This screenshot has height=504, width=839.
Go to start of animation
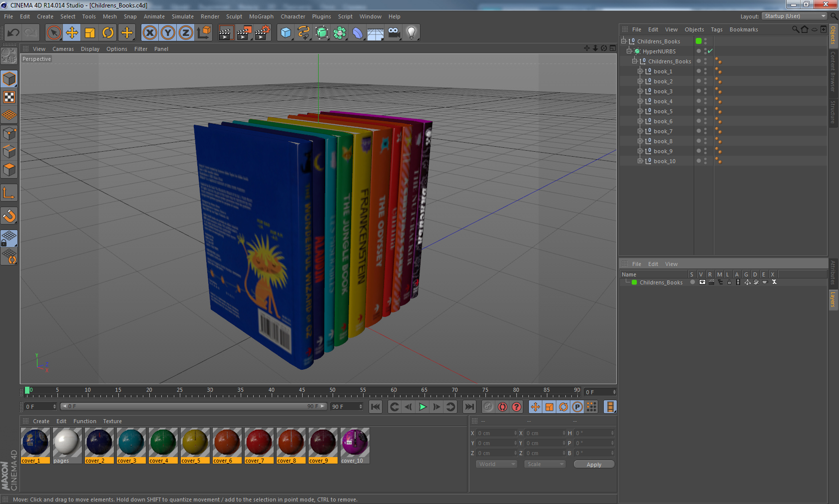pos(376,407)
